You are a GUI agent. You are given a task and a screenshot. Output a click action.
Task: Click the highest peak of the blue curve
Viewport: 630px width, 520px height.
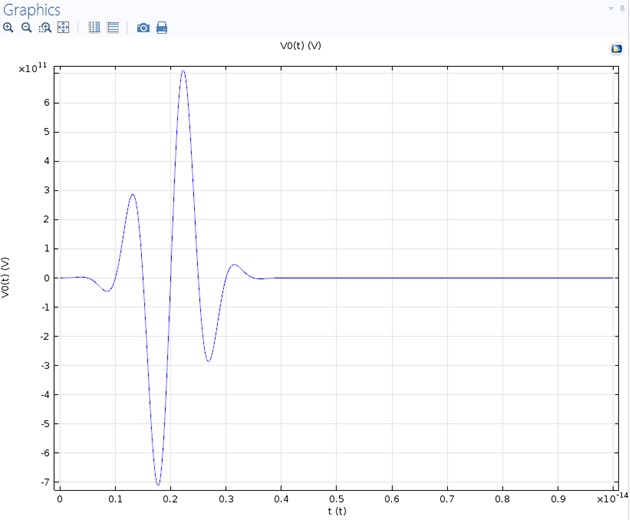click(183, 71)
